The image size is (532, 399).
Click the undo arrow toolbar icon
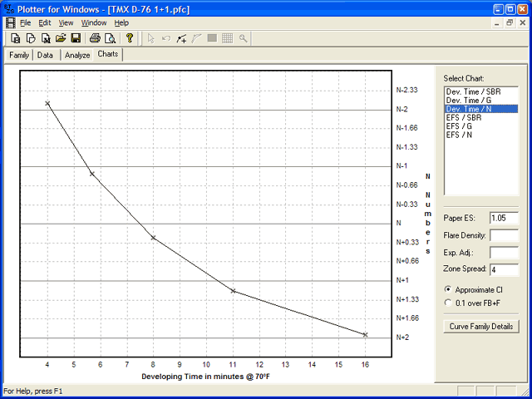pos(166,38)
